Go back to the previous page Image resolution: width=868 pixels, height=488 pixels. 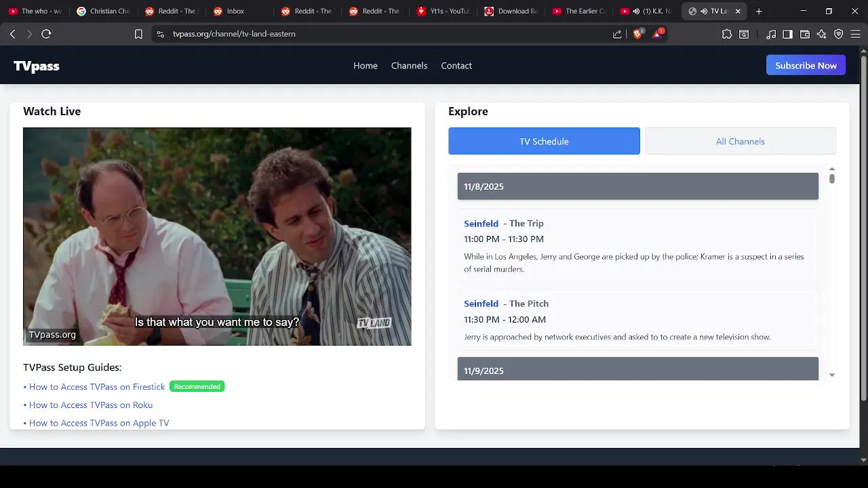(12, 34)
